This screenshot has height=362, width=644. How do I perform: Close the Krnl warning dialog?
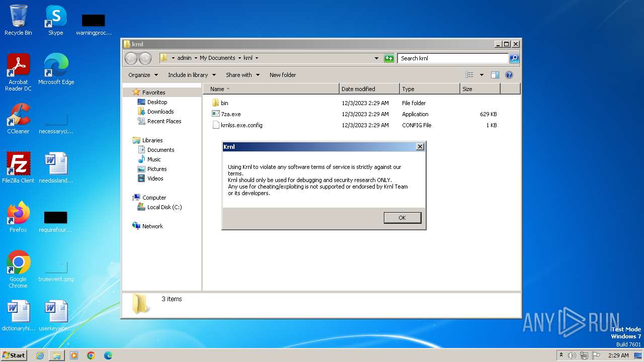pyautogui.click(x=420, y=147)
